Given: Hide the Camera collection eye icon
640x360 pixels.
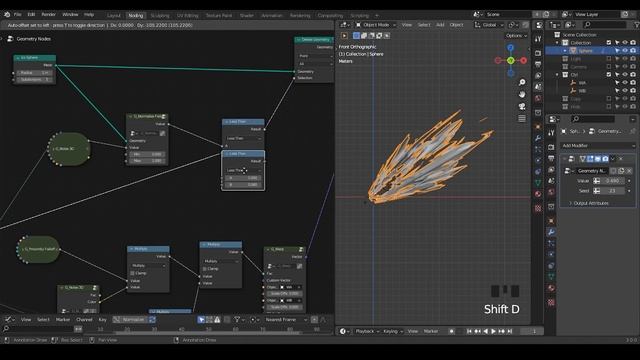Looking at the screenshot, I should coord(625,67).
